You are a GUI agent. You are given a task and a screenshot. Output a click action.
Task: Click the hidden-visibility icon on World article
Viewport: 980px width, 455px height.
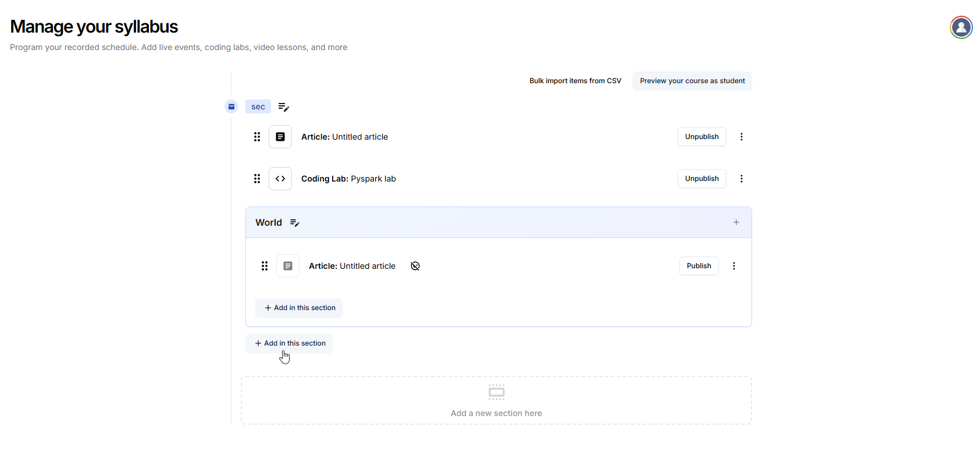click(415, 266)
